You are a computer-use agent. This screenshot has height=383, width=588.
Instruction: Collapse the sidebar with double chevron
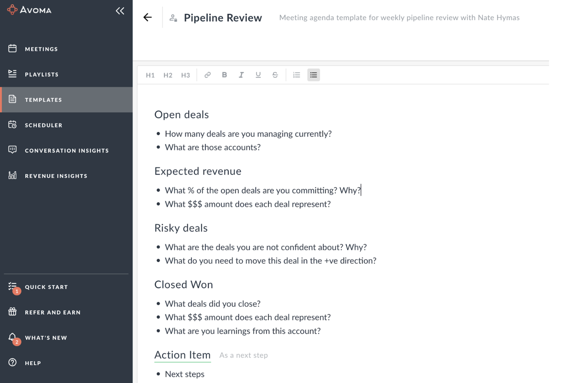[120, 11]
